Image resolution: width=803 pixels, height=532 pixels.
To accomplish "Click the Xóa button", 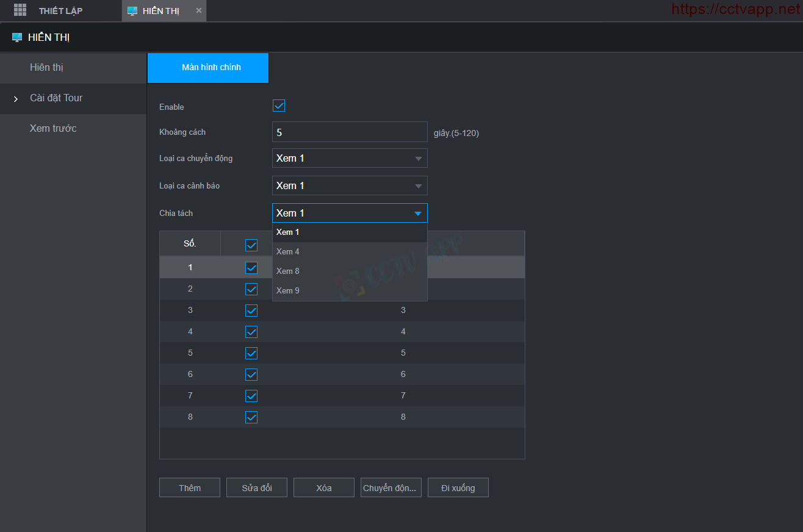I will [323, 488].
